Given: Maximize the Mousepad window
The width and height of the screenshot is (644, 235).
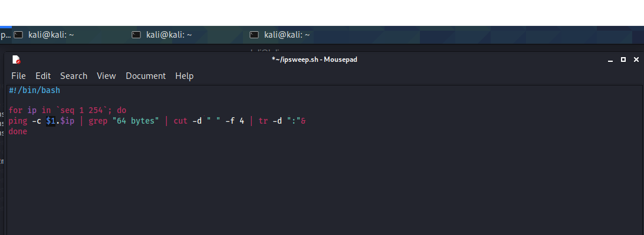Looking at the screenshot, I should click(x=623, y=59).
